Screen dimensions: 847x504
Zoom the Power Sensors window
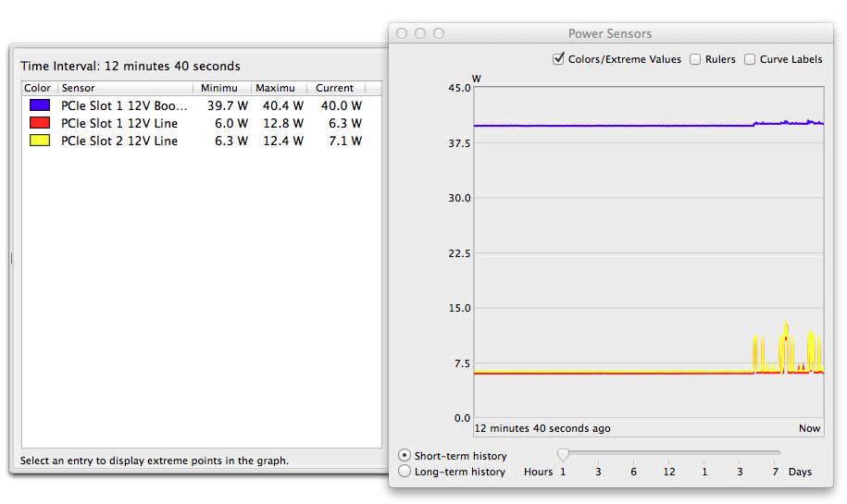[439, 33]
